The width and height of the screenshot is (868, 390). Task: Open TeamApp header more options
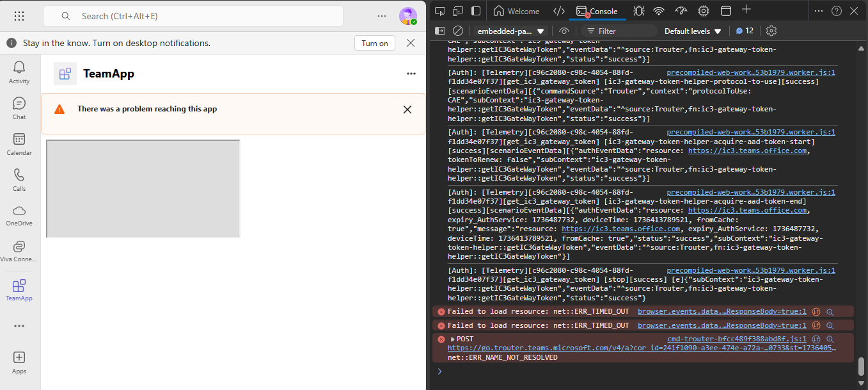[x=411, y=74]
